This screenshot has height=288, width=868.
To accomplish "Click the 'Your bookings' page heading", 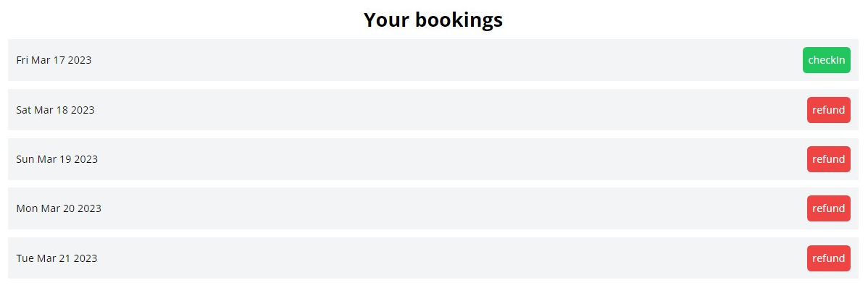I will pyautogui.click(x=433, y=20).
